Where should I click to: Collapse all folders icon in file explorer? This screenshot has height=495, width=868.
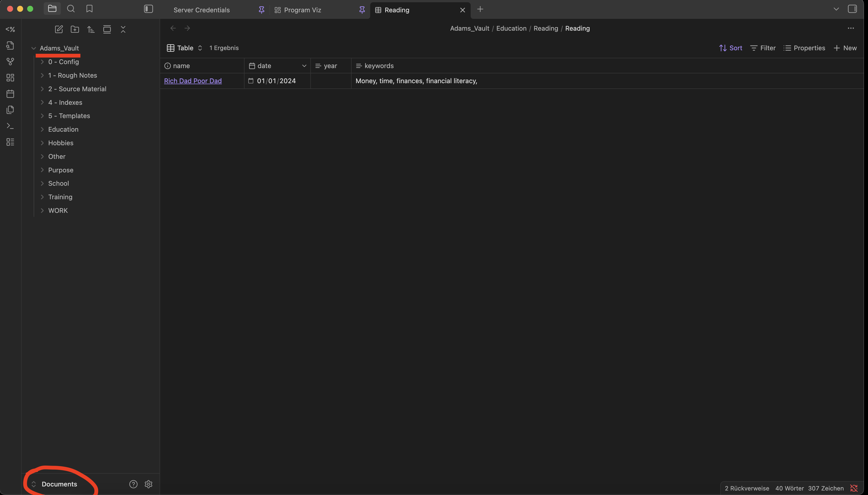click(x=123, y=30)
